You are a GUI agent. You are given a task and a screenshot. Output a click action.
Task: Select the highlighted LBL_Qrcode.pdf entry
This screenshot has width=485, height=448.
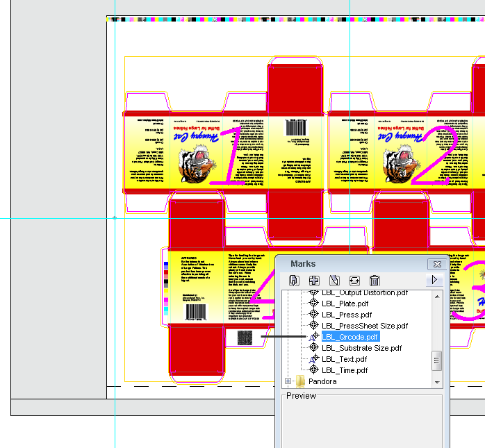pos(350,337)
